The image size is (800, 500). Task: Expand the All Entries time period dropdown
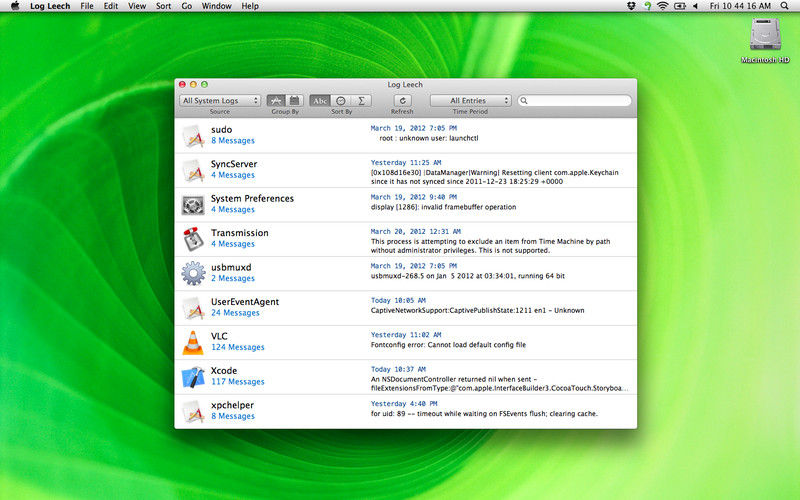(470, 101)
